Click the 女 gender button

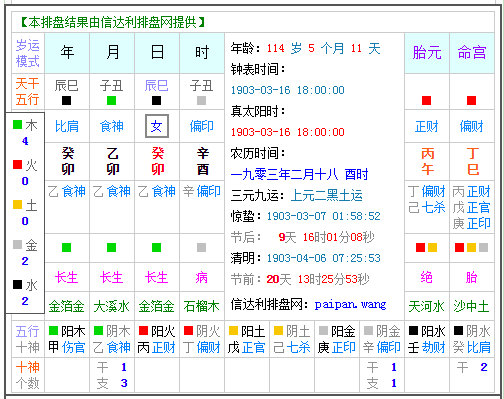click(157, 126)
